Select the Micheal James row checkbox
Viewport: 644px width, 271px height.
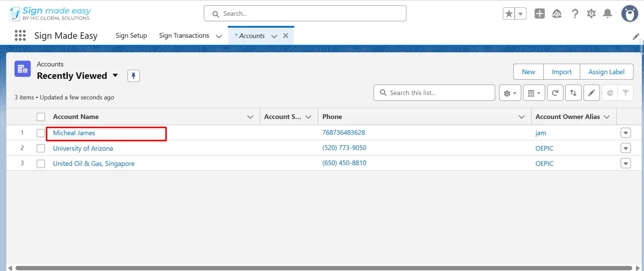point(41,133)
